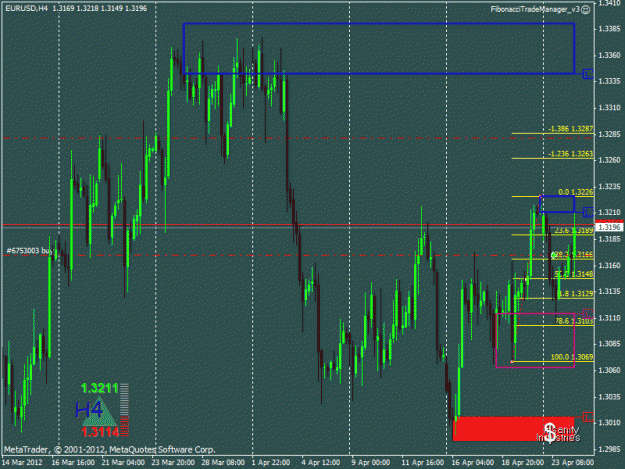This screenshot has height=469, width=625.
Task: Click the Fibonacci level 61.8 1.3129
Action: point(574,294)
